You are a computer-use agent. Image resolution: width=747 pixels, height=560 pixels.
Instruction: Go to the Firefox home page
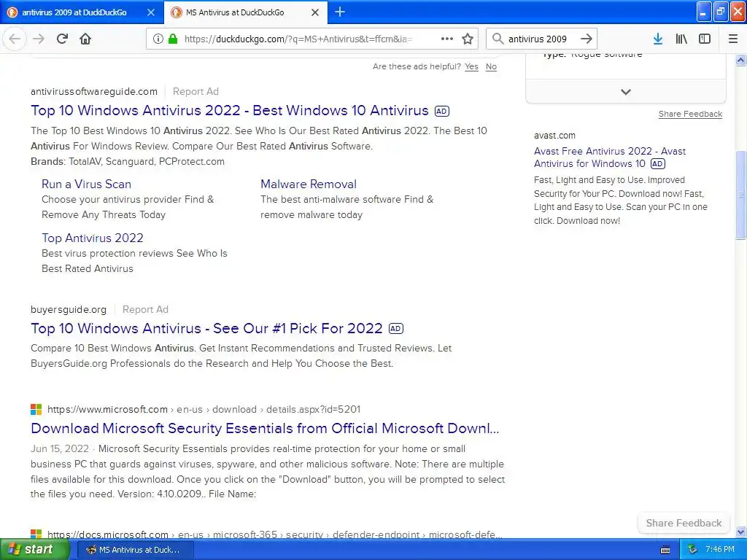tap(85, 39)
